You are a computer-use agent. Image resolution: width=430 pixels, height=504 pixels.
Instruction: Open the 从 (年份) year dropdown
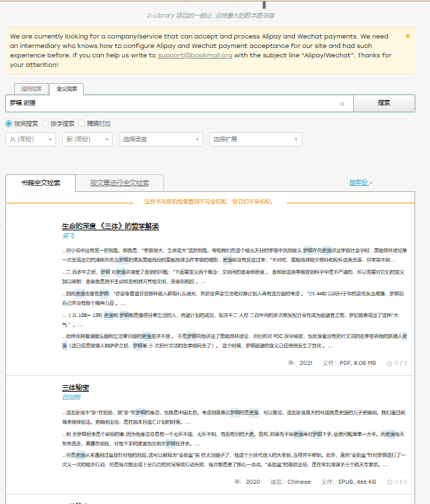31,139
